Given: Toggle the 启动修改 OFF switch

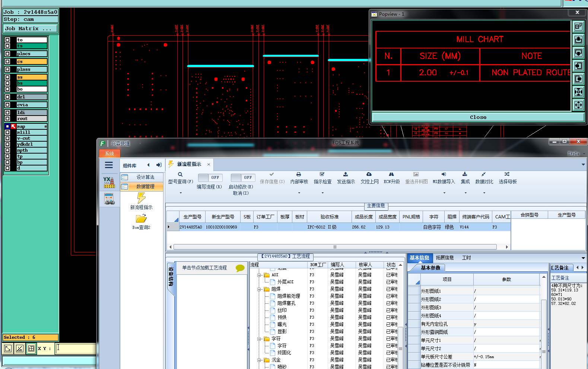Looking at the screenshot, I should click(242, 178).
